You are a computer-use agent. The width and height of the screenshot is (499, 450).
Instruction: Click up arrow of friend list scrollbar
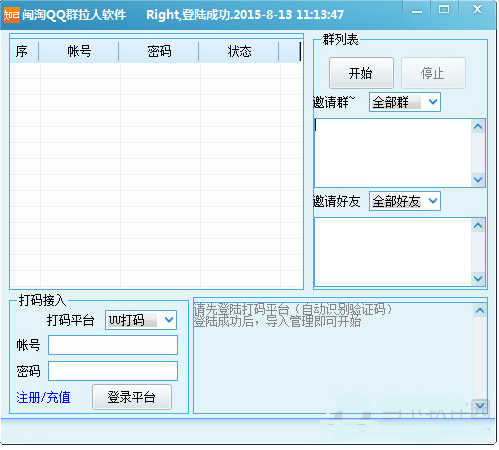tap(478, 226)
